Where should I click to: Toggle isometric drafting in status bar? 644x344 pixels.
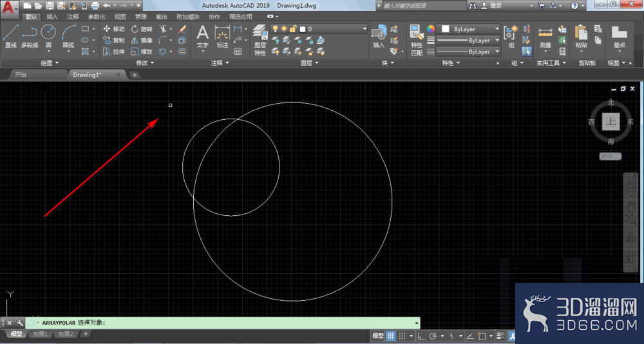click(451, 336)
